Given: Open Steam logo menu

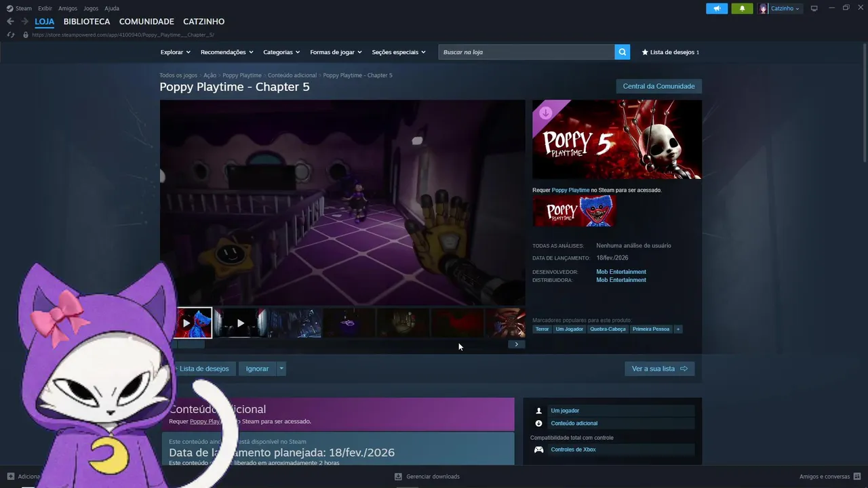Looking at the screenshot, I should click(x=19, y=8).
